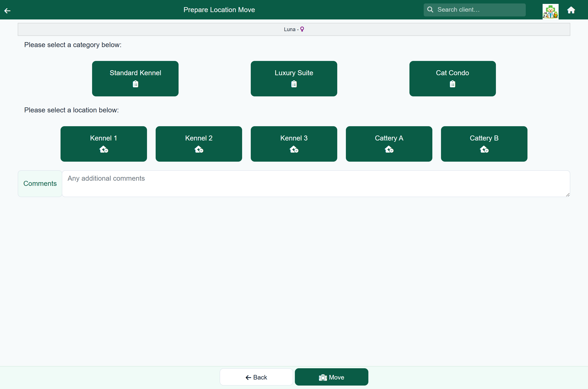The height and width of the screenshot is (389, 588).
Task: Click 'Please select a category below:' text
Action: (73, 45)
